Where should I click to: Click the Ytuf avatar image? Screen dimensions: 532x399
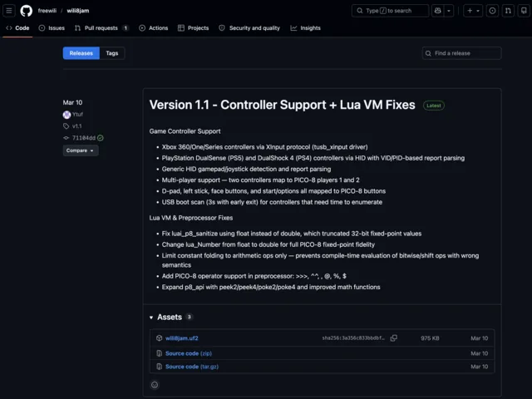(66, 115)
